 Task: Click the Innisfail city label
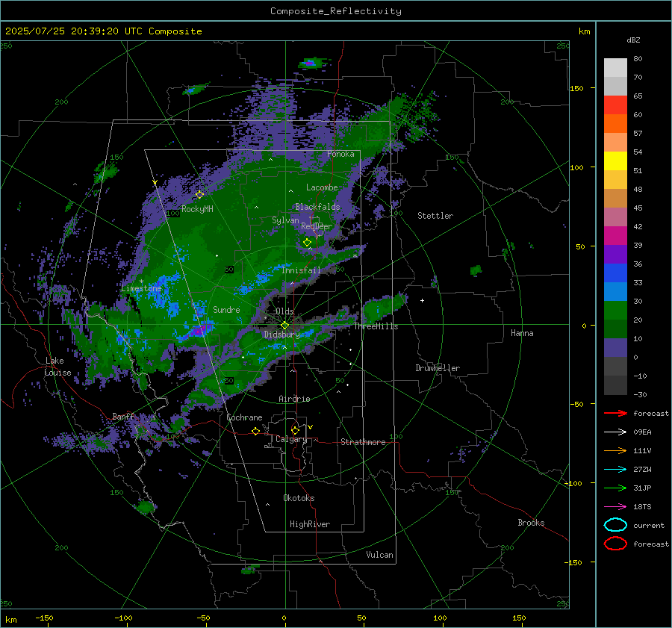tap(301, 270)
